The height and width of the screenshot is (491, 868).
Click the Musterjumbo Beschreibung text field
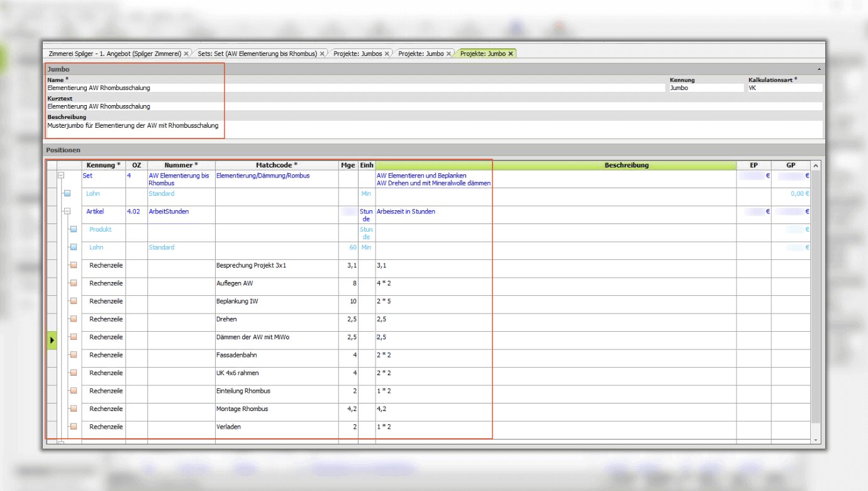coord(434,128)
